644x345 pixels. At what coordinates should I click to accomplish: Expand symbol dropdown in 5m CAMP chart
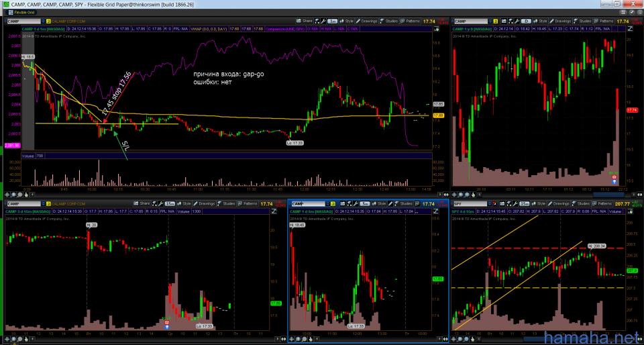click(328, 204)
